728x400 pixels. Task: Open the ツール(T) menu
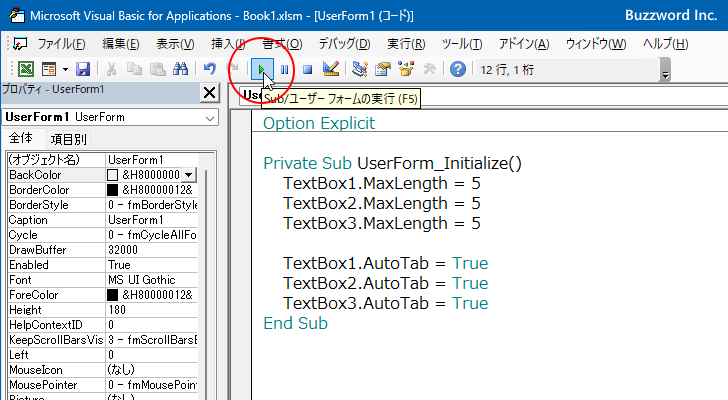[x=462, y=44]
